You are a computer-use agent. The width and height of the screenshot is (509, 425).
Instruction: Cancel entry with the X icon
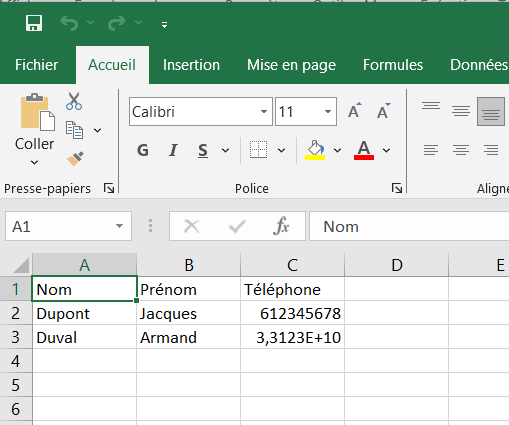(x=192, y=226)
